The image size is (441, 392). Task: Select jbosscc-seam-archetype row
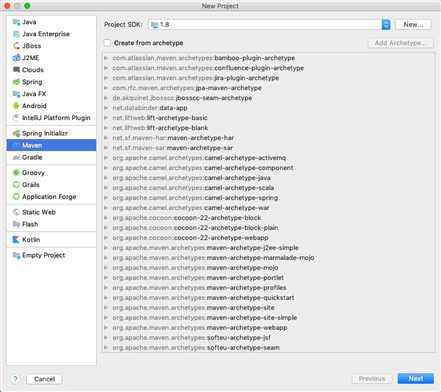tap(269, 98)
